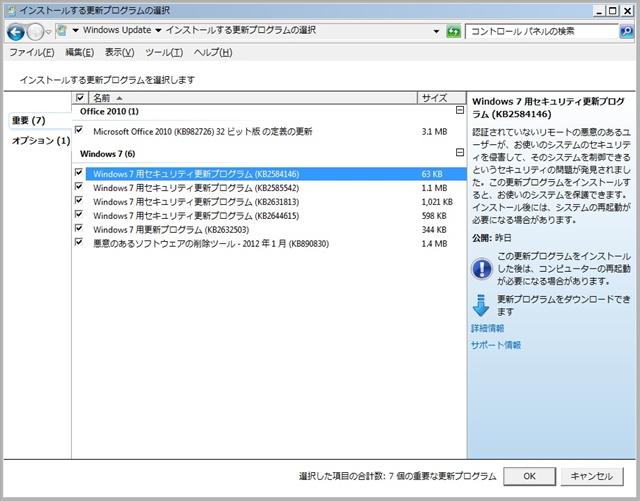Uncheck the KB2631813 security update
The height and width of the screenshot is (501, 640).
(79, 200)
